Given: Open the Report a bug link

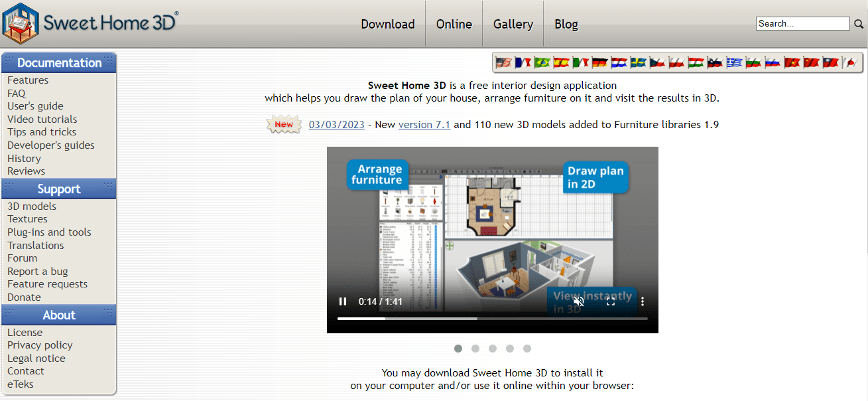Looking at the screenshot, I should click(38, 272).
